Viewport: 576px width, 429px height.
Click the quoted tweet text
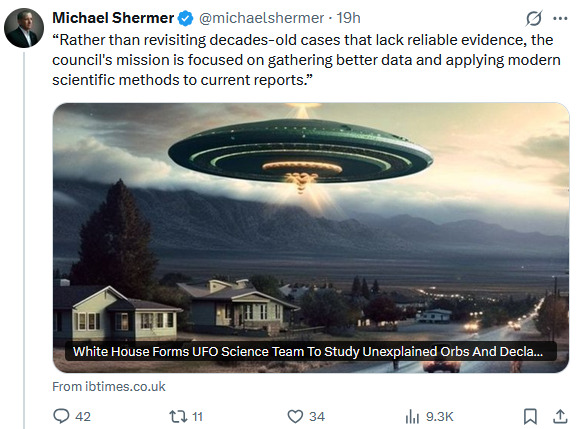coord(306,60)
